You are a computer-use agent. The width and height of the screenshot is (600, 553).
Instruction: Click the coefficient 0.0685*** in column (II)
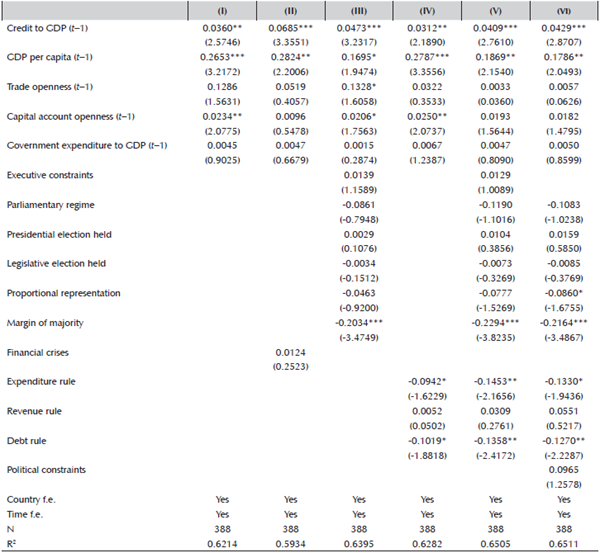tap(286, 33)
